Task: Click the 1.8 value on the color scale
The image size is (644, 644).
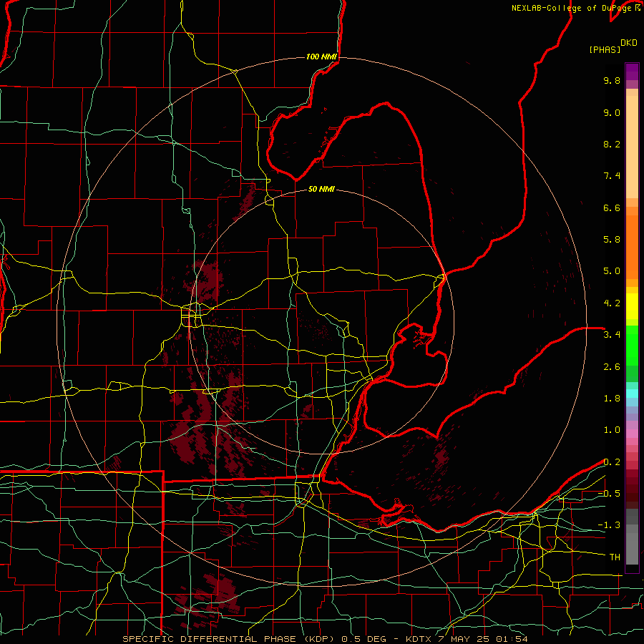Action: tap(612, 399)
